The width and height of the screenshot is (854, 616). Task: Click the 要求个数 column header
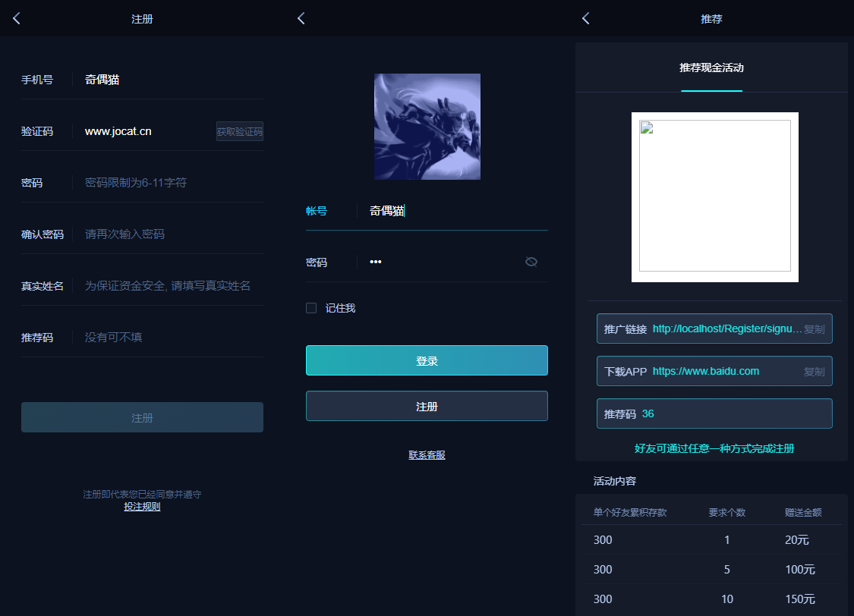point(726,513)
